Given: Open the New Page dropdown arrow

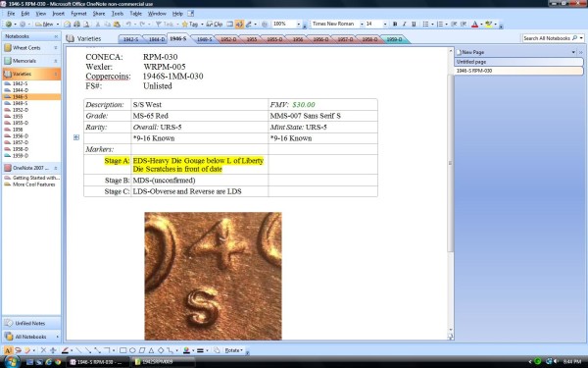Looking at the screenshot, I should click(573, 52).
